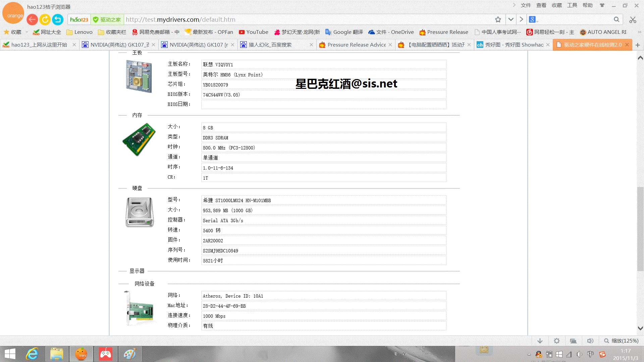Open the YouTube bookmark
The image size is (644, 362).
(x=254, y=32)
